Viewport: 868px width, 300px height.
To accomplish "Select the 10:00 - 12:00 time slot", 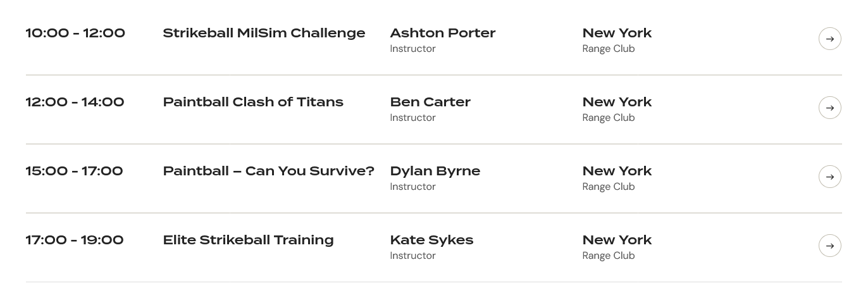I will pyautogui.click(x=75, y=33).
